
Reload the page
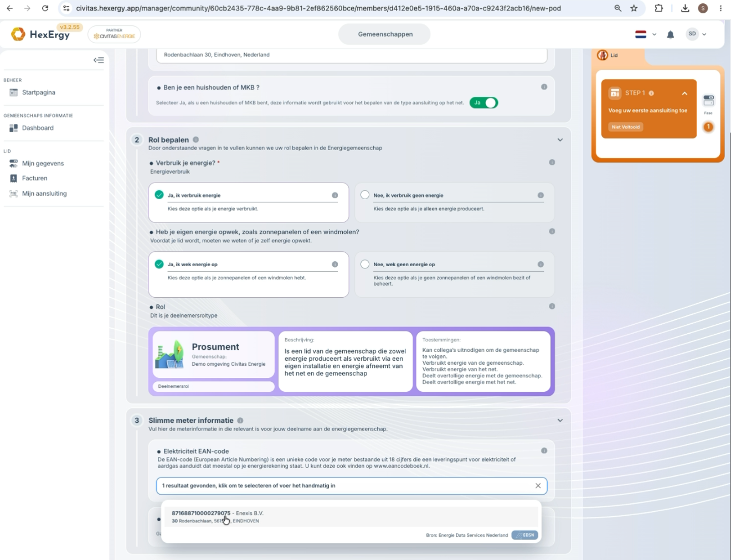tap(45, 8)
